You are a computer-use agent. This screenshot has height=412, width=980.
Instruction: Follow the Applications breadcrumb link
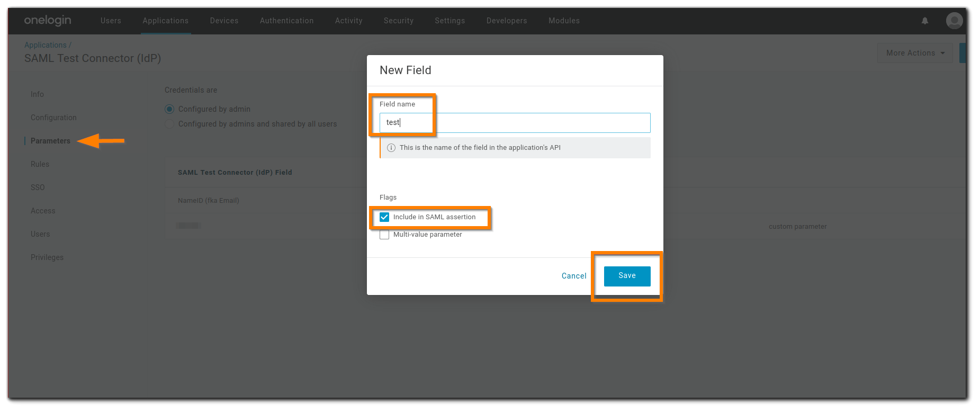pyautogui.click(x=46, y=45)
